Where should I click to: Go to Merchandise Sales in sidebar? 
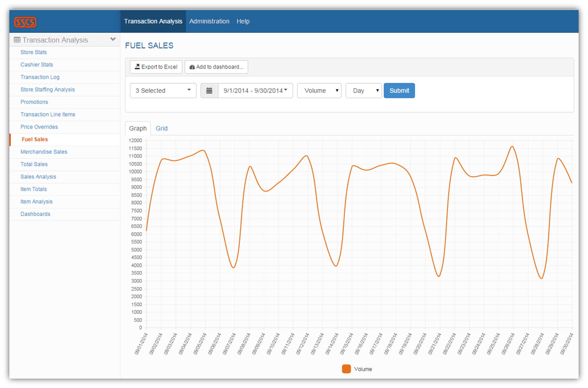click(x=44, y=152)
